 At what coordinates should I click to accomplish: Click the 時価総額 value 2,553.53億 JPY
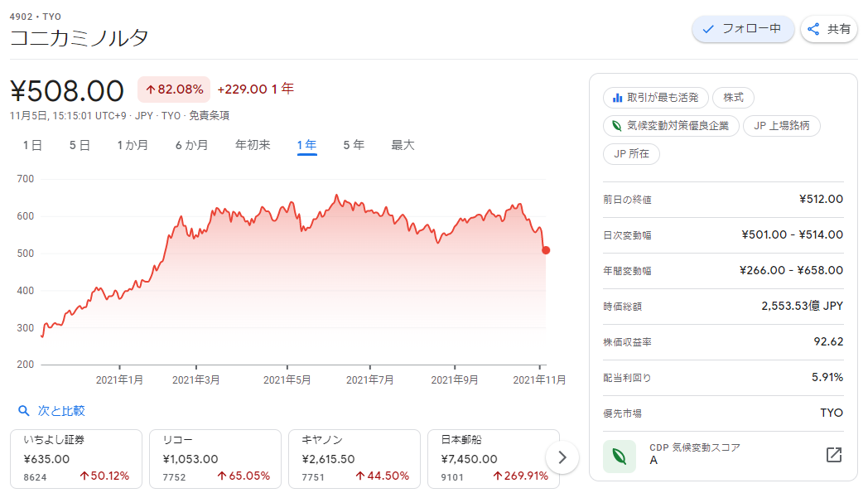802,306
